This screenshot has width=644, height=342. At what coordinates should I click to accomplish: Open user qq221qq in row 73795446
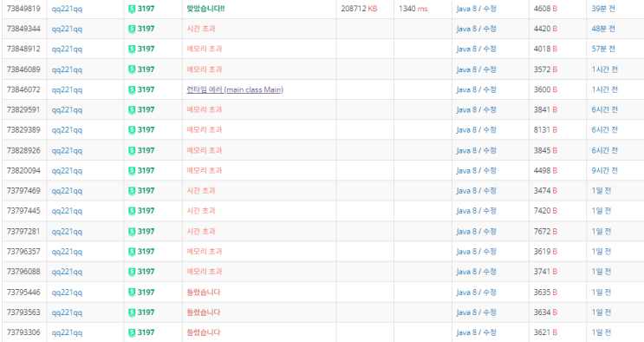pyautogui.click(x=67, y=293)
